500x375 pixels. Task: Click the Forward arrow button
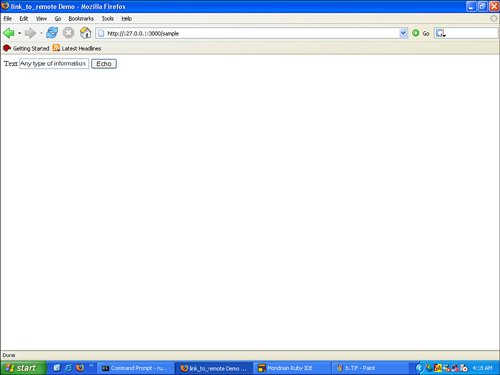coord(30,33)
